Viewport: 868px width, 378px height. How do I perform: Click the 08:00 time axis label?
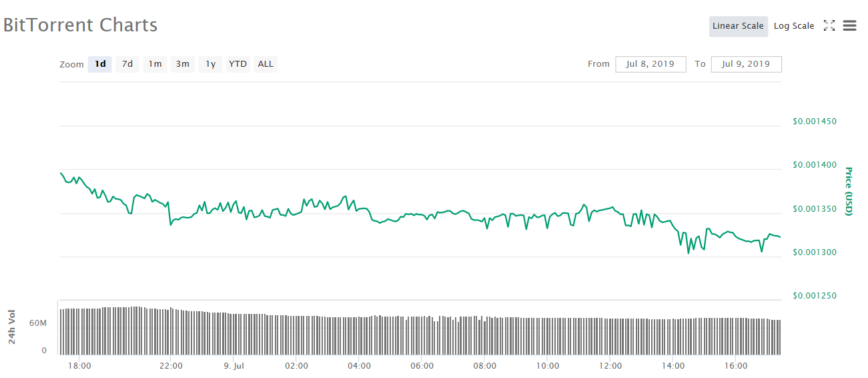coord(485,365)
